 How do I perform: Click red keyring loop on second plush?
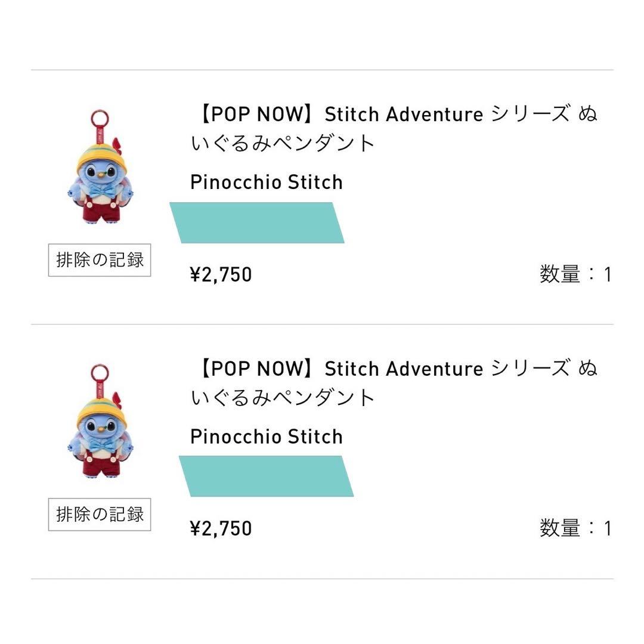[x=100, y=372]
